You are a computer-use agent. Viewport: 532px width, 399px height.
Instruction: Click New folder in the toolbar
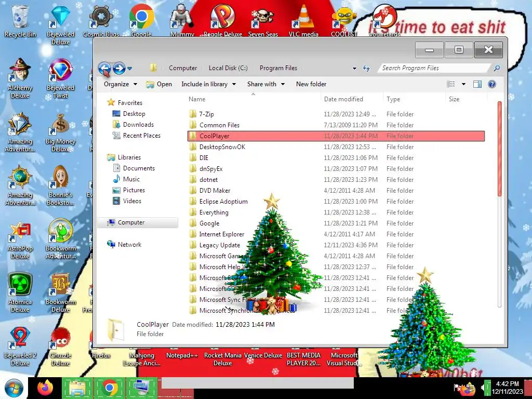coord(311,84)
